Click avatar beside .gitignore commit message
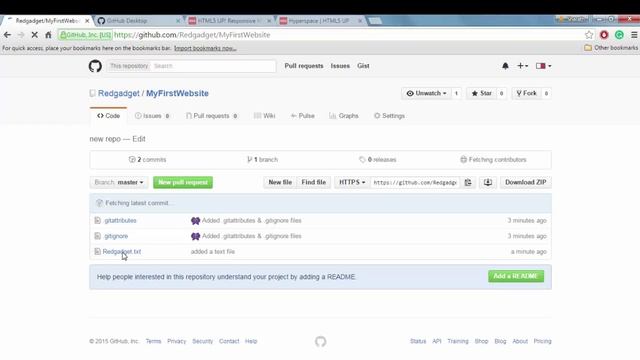 (196, 236)
